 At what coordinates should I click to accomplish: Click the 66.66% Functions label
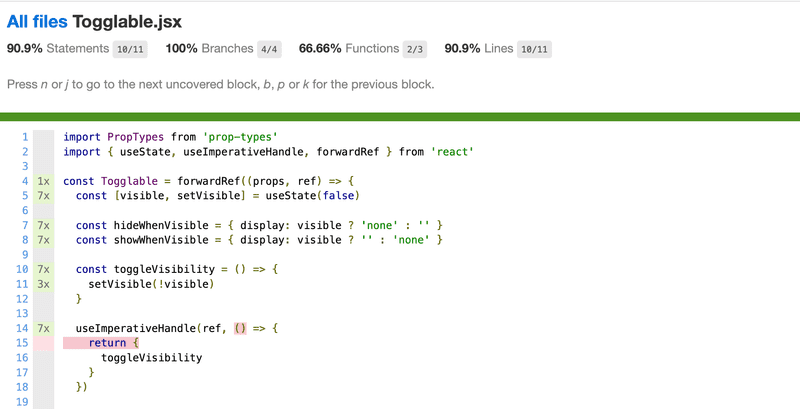[349, 48]
